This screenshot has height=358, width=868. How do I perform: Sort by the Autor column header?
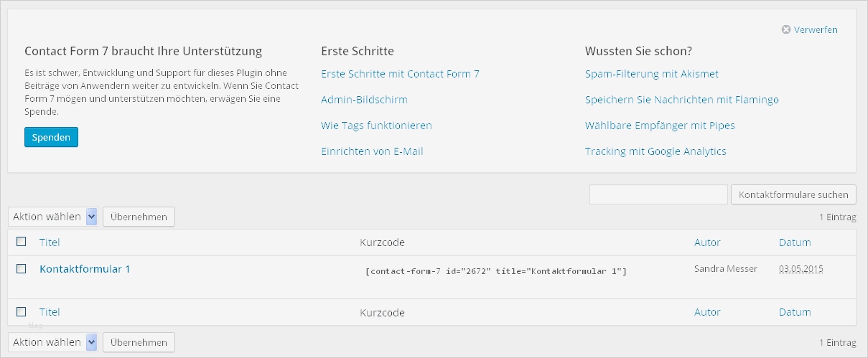tap(707, 242)
